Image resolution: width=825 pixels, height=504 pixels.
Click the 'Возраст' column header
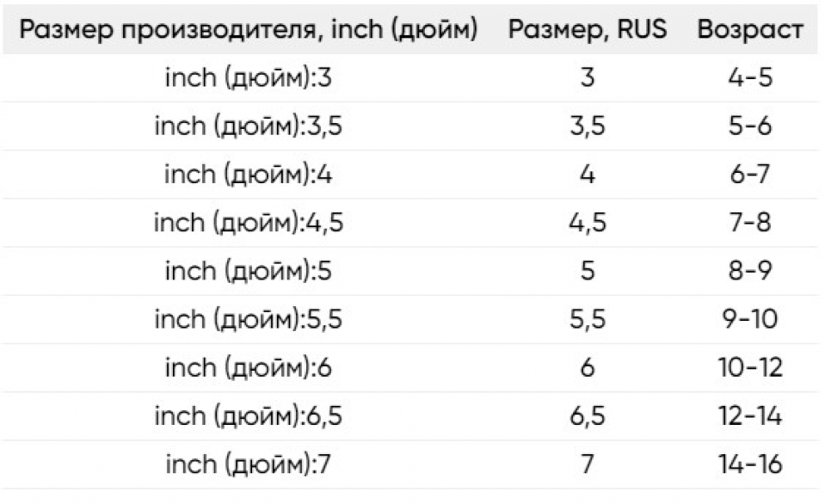[750, 29]
